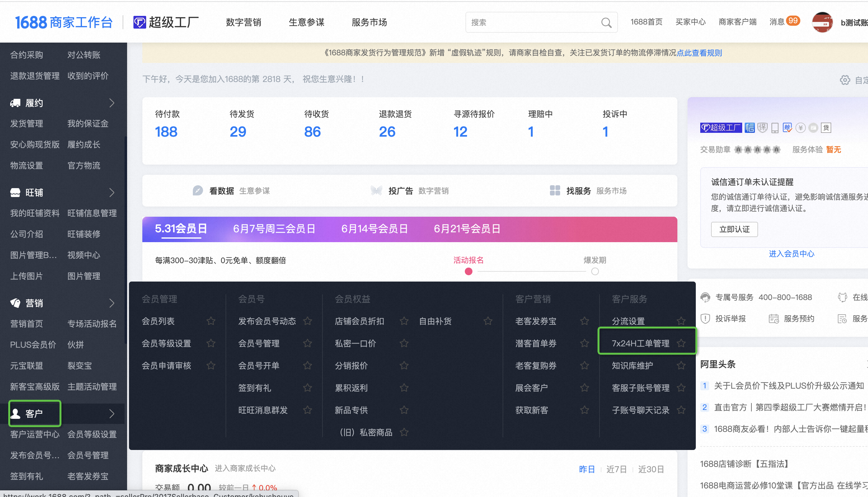Switch to 6月21号会员日 tab
868x497 pixels.
[467, 229]
